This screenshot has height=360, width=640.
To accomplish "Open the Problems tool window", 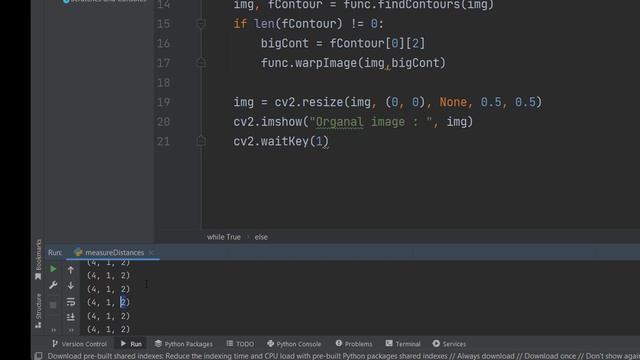I will click(x=354, y=344).
